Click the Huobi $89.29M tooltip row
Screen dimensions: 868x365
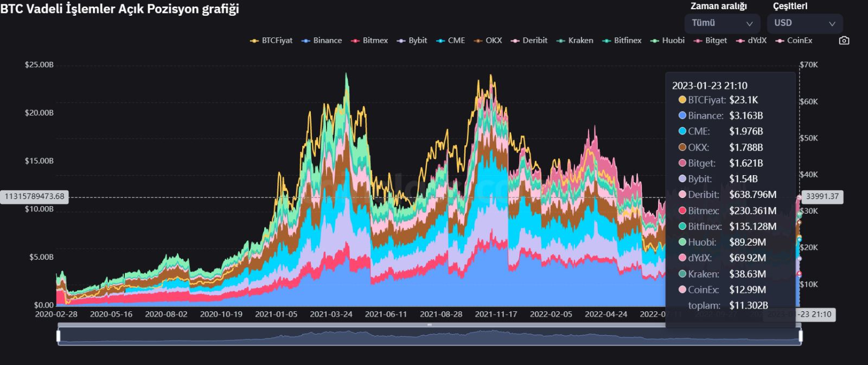[722, 242]
